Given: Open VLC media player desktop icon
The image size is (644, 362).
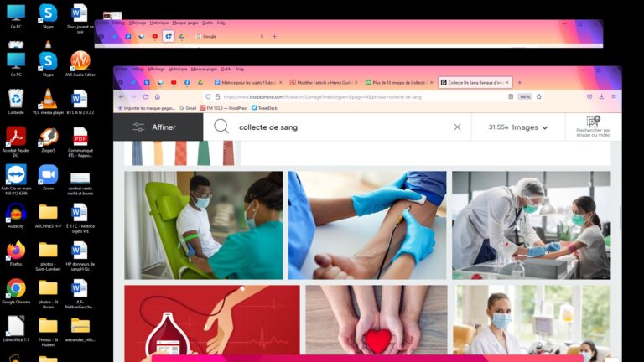Looking at the screenshot, I should (48, 100).
